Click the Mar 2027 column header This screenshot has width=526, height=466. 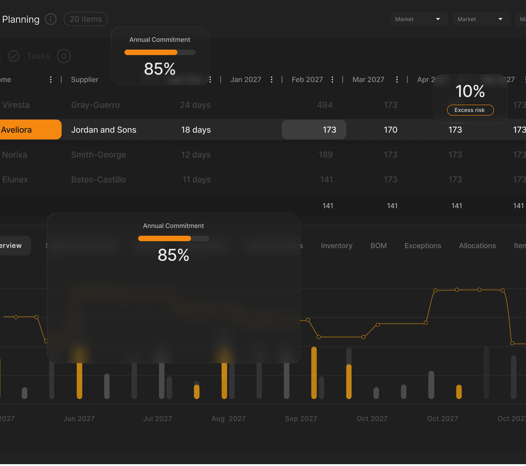point(368,80)
